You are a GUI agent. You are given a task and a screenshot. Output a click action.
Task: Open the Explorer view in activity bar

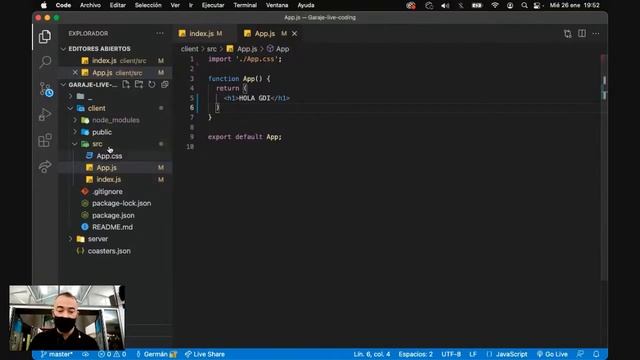click(45, 37)
